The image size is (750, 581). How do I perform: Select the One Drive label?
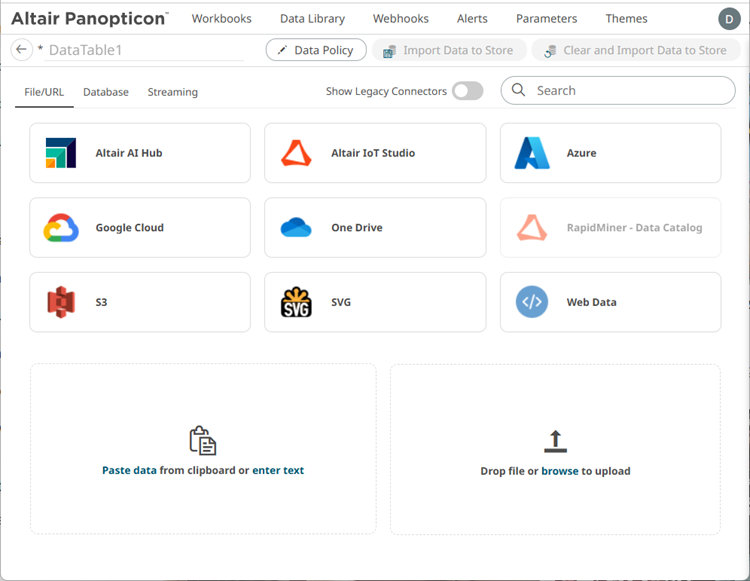pos(357,228)
